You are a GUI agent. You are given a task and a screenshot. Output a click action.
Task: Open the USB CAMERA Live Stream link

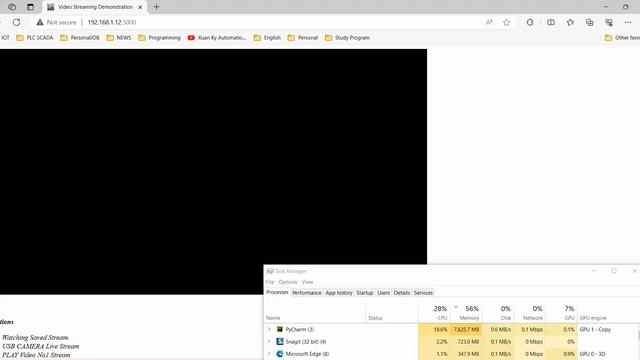[x=41, y=346]
